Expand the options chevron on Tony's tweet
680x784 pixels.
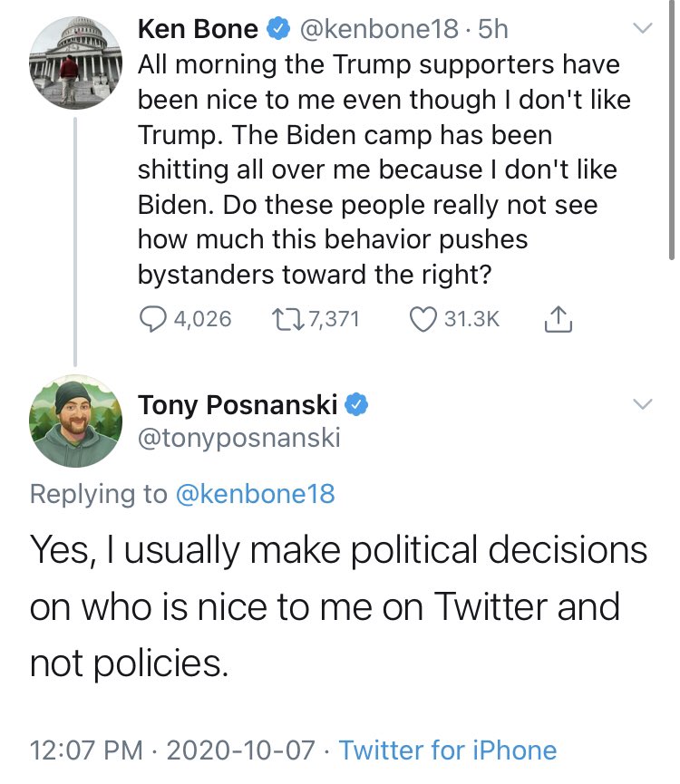642,404
